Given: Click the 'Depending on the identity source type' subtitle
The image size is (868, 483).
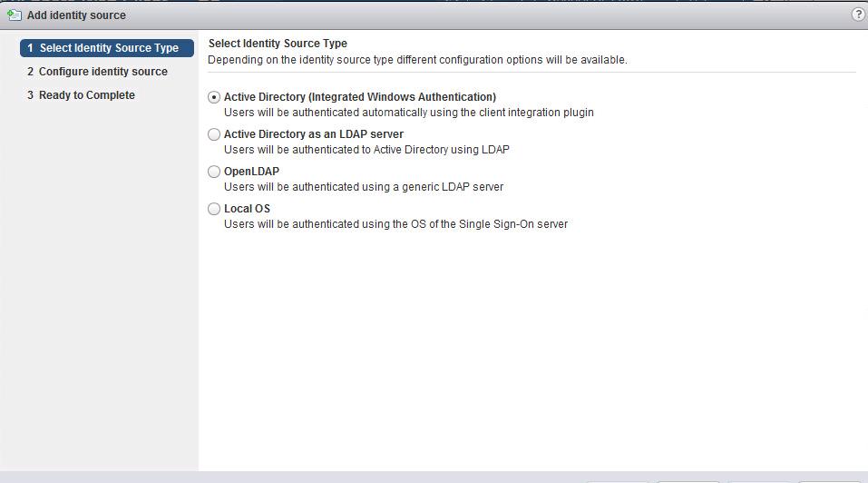Looking at the screenshot, I should [417, 60].
